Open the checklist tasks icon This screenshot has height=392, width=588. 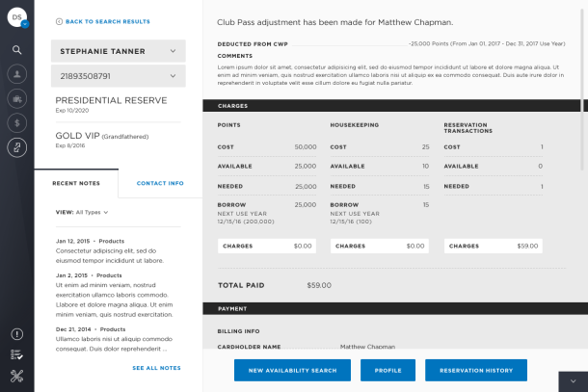coord(17,354)
